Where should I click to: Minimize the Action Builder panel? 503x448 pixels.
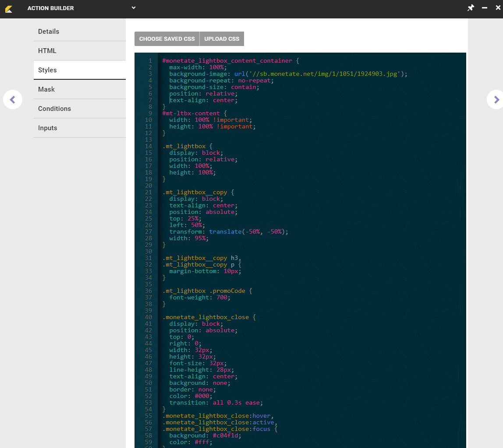[x=485, y=8]
